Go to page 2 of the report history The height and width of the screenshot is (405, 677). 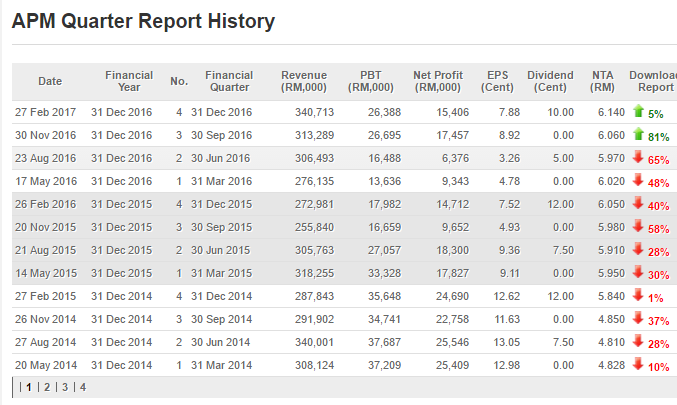(x=46, y=386)
